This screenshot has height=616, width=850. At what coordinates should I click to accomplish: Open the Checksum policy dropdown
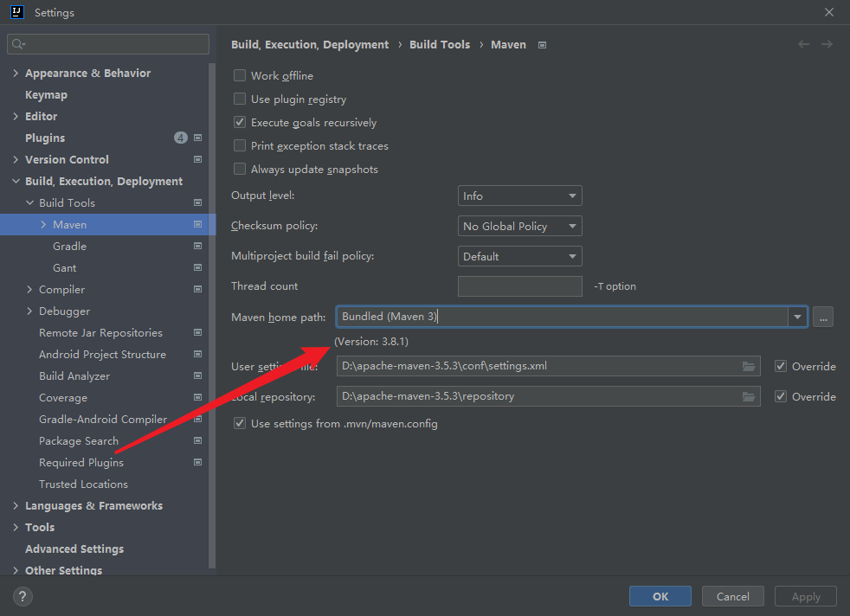click(x=520, y=226)
